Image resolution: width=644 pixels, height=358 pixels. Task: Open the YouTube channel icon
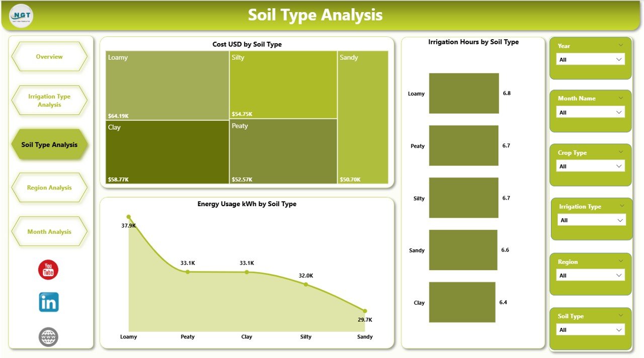click(48, 270)
